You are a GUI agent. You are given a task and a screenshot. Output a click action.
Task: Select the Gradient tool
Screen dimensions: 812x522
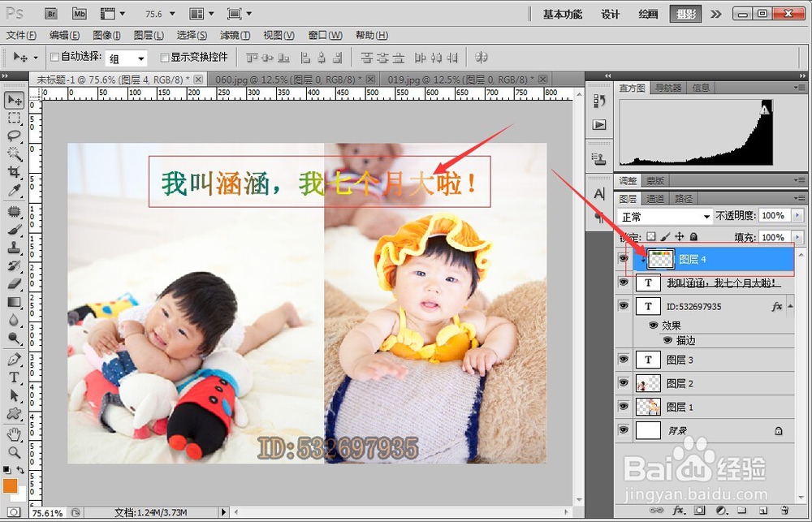click(15, 302)
